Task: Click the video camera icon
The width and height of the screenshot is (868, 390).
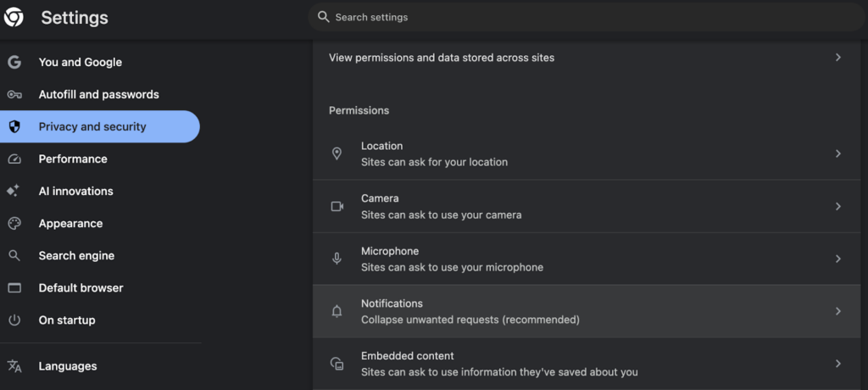Action: [337, 206]
